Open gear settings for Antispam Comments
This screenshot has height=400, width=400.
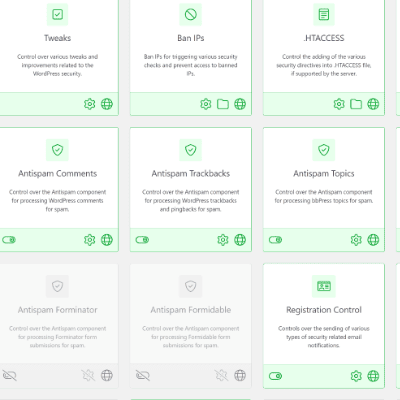click(x=89, y=240)
